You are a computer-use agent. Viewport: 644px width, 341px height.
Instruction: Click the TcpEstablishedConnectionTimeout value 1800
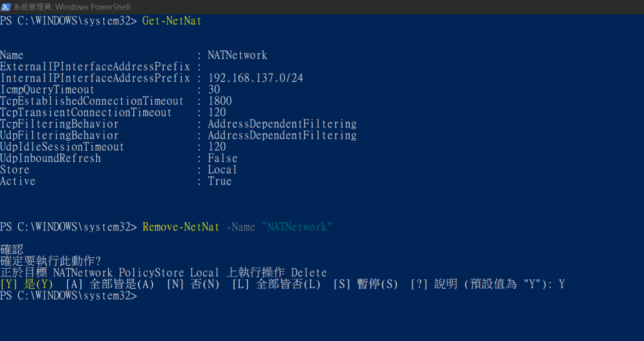coord(219,101)
